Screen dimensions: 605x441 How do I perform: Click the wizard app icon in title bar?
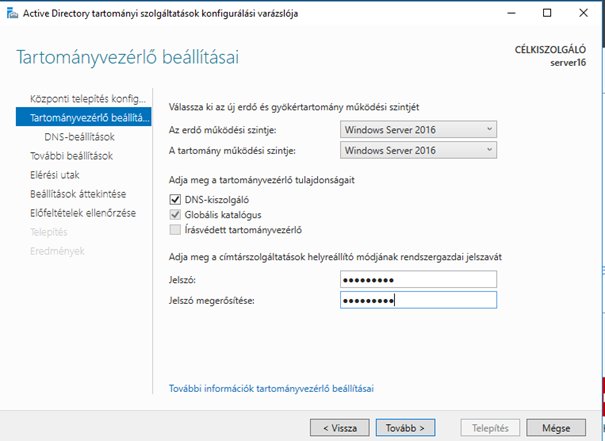pos(11,14)
